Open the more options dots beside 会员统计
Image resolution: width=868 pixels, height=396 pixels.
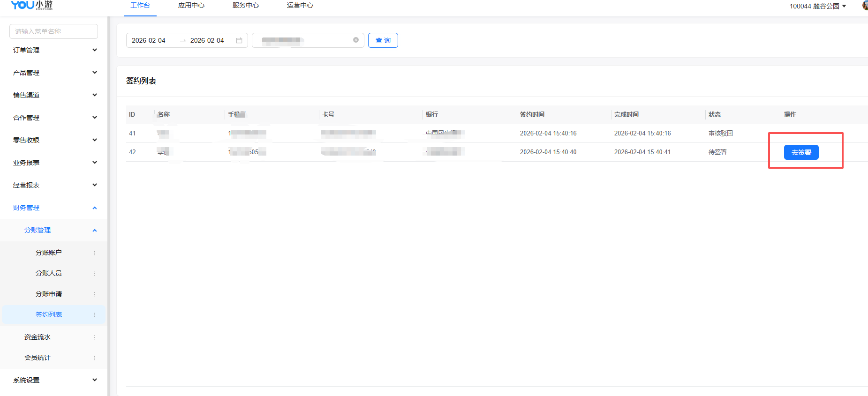coord(94,358)
